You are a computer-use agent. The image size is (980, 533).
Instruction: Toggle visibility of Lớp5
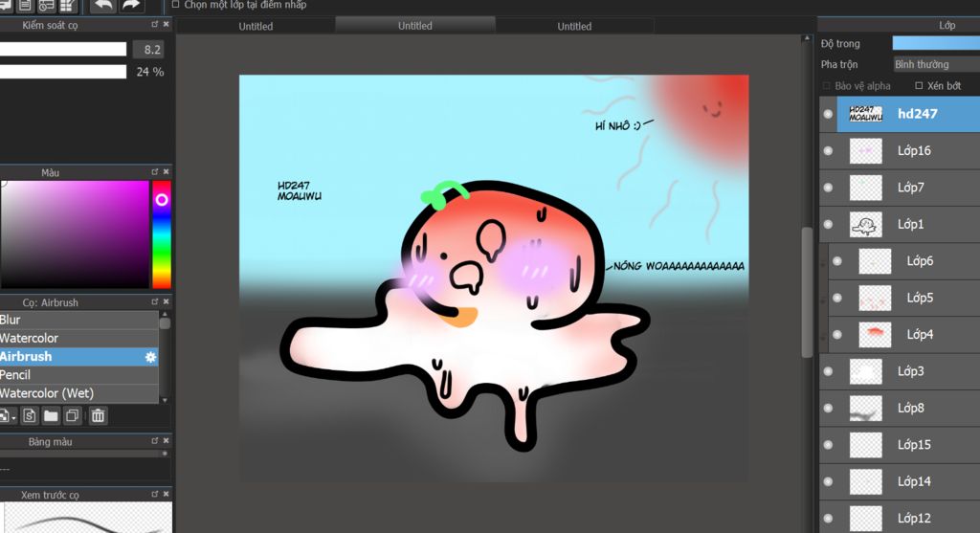(837, 298)
